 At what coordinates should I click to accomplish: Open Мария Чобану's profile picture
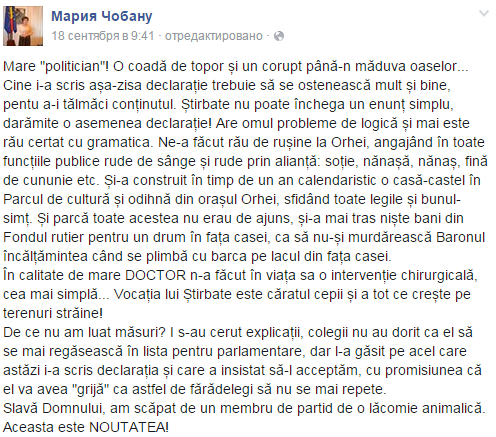click(x=23, y=26)
